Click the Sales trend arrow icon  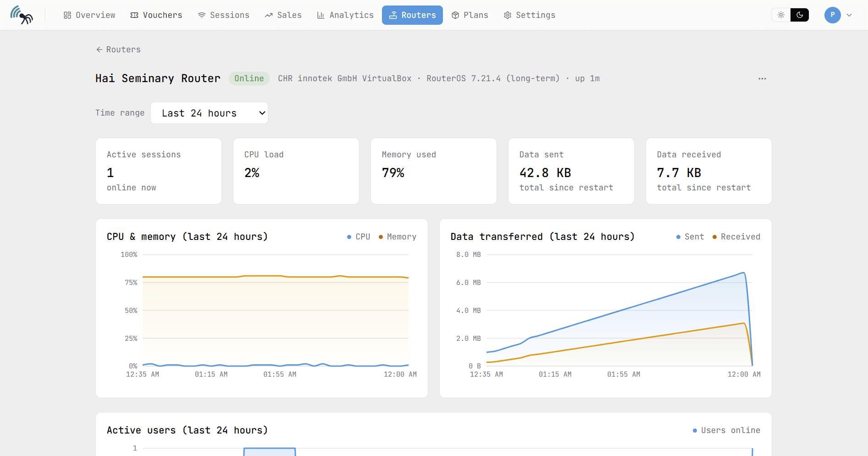click(269, 15)
